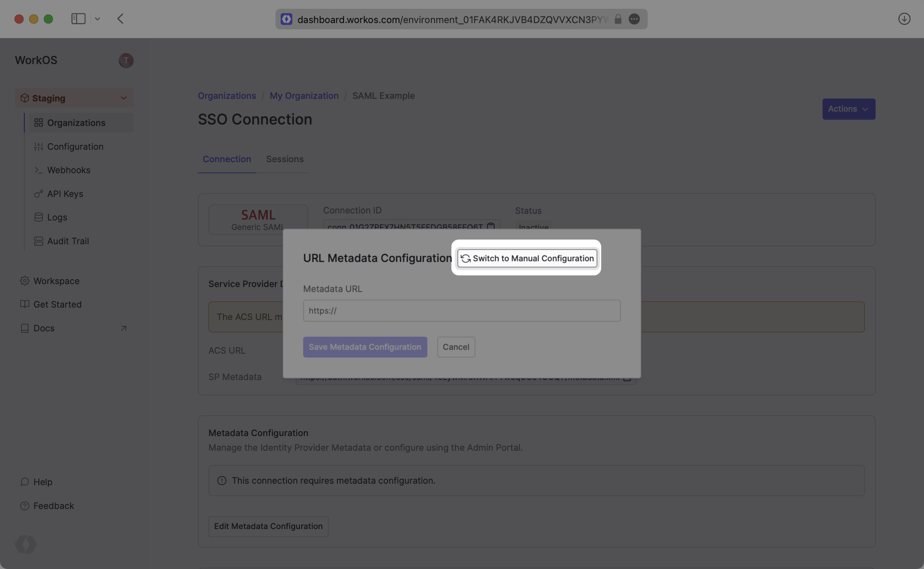Click the Organizations grid icon
924x569 pixels.
pyautogui.click(x=38, y=122)
